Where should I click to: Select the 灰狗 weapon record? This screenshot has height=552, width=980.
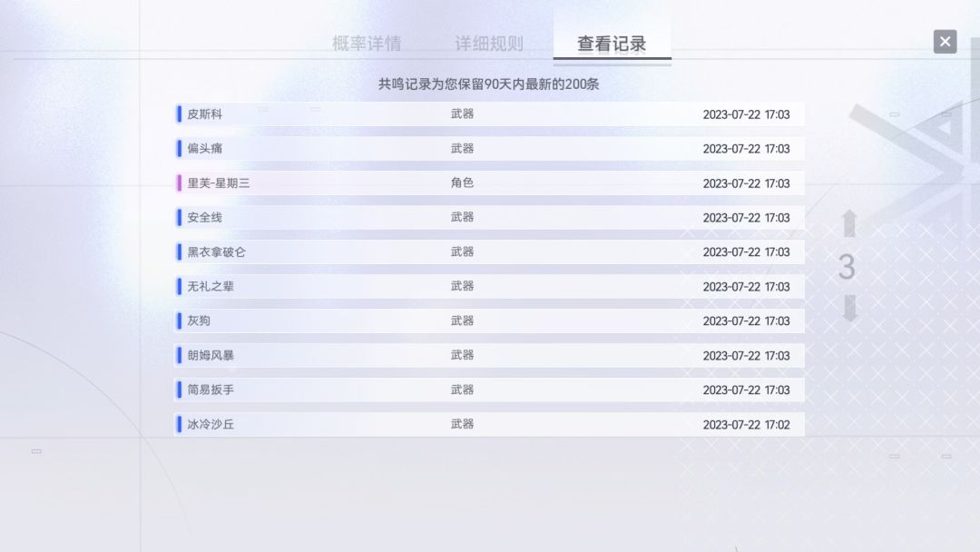[x=489, y=320]
